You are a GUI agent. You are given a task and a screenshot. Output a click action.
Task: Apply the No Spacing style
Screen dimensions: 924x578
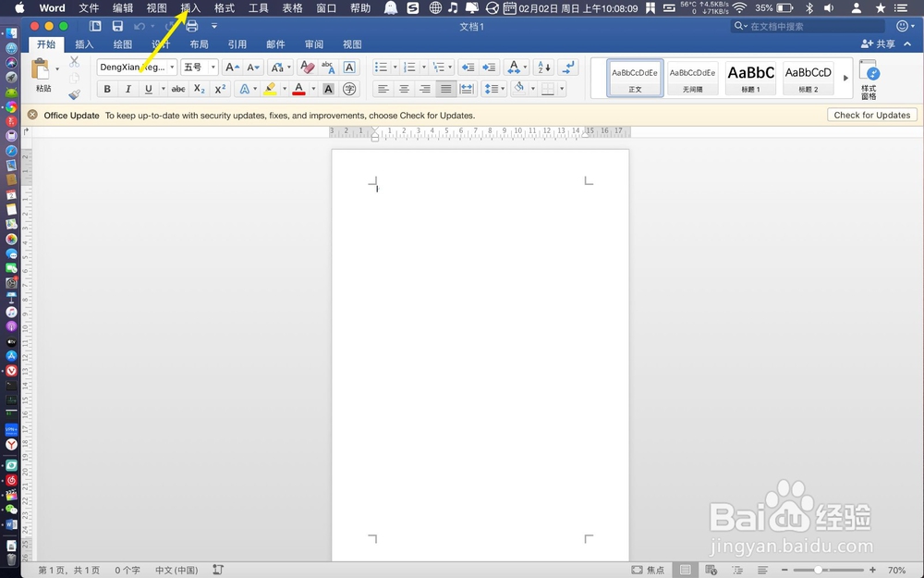click(692, 78)
